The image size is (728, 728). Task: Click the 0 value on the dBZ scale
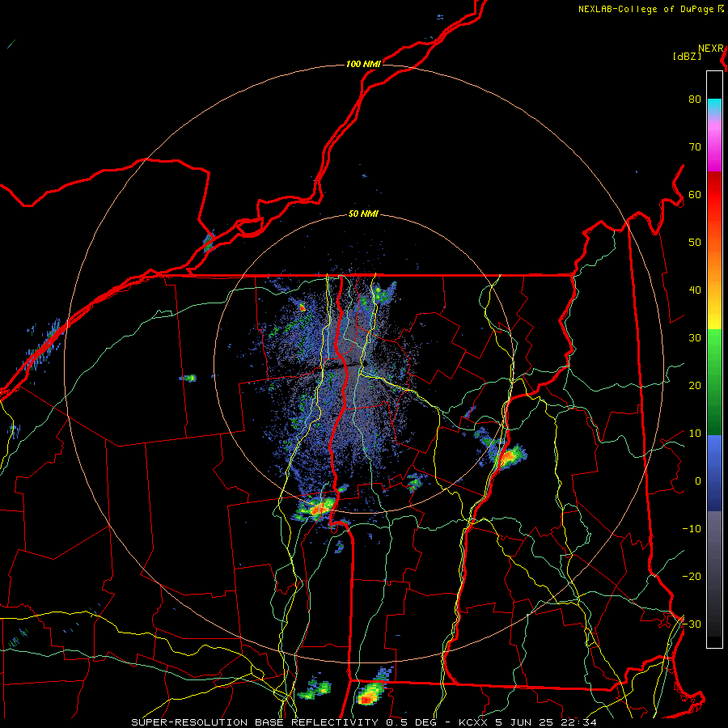coord(698,481)
